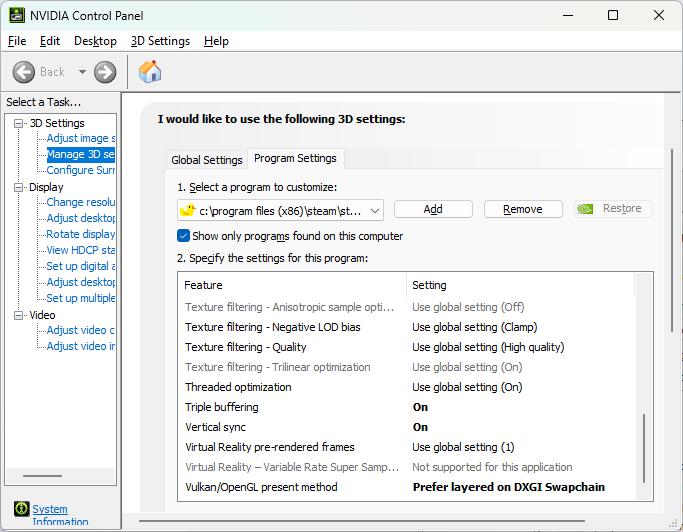The width and height of the screenshot is (683, 532).
Task: Click the Back navigation arrow icon
Action: 24,72
